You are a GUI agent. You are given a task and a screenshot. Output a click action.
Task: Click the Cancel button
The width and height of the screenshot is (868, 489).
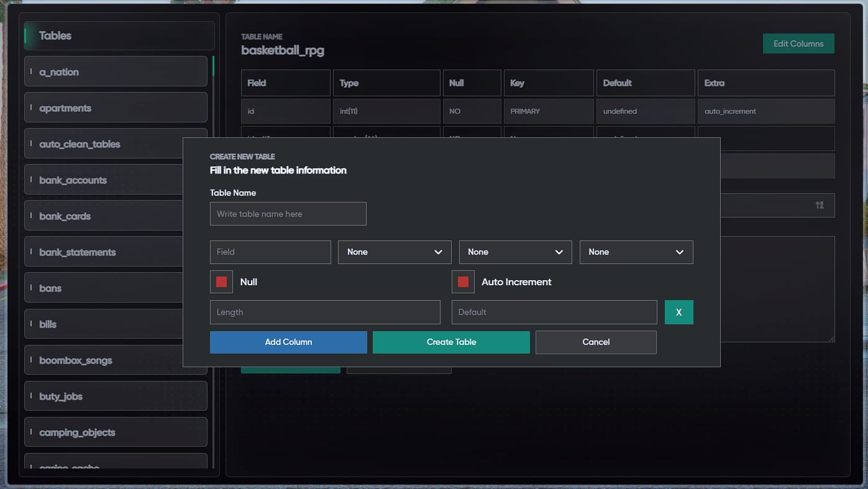[595, 342]
